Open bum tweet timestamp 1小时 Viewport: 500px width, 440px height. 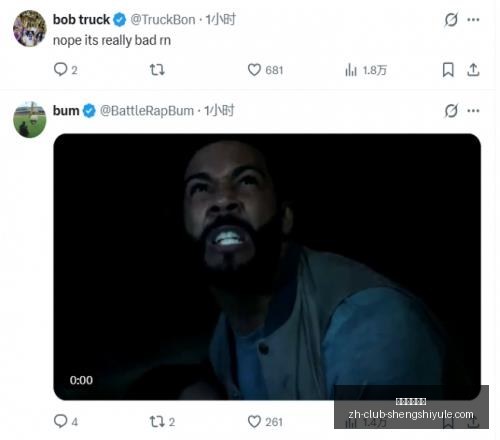(219, 111)
